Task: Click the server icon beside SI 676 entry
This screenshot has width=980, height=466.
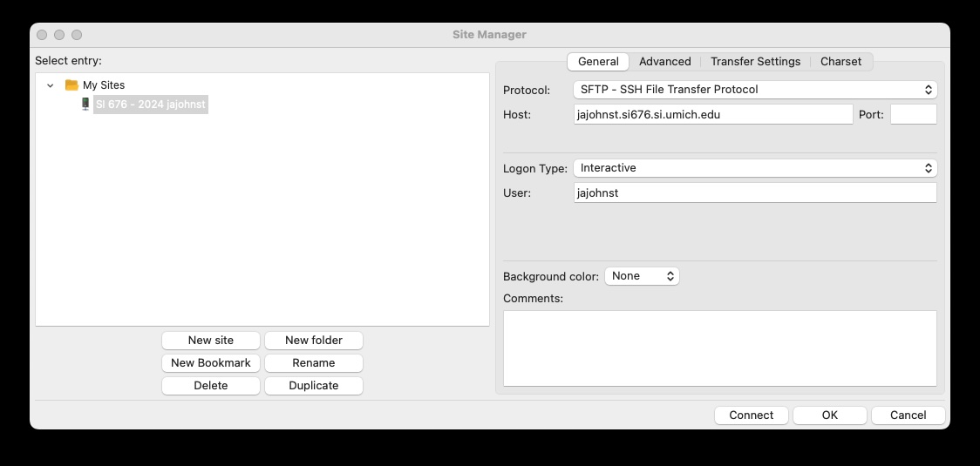Action: click(x=85, y=105)
